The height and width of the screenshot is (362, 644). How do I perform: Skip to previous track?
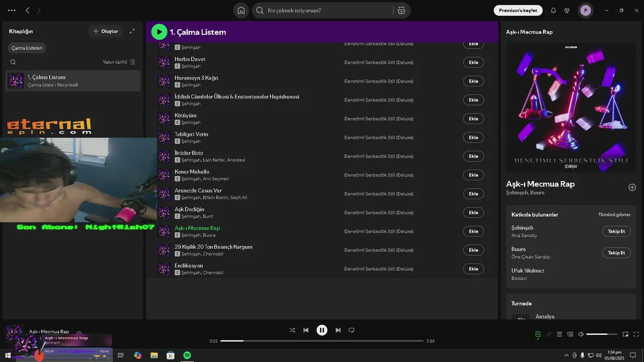[306, 330]
